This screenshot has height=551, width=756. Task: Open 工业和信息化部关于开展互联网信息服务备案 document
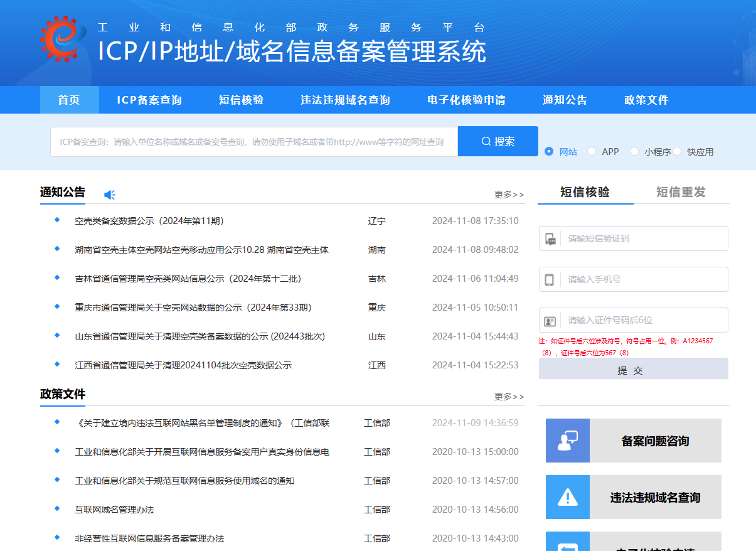pos(202,452)
